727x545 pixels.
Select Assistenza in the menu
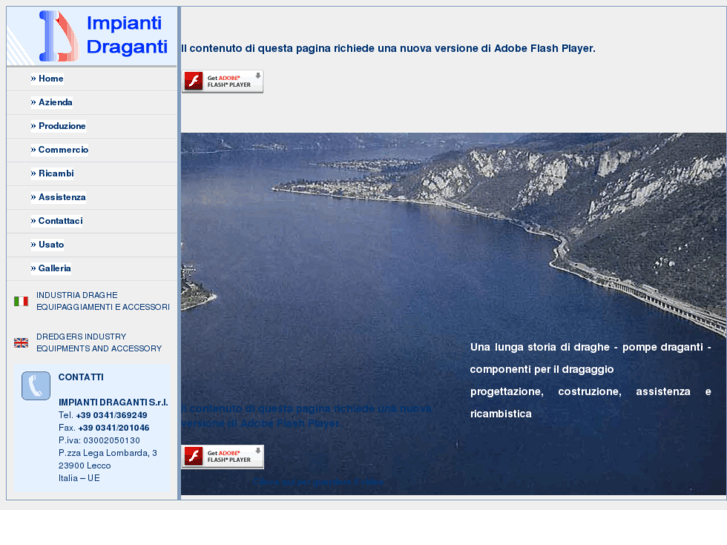coord(58,197)
